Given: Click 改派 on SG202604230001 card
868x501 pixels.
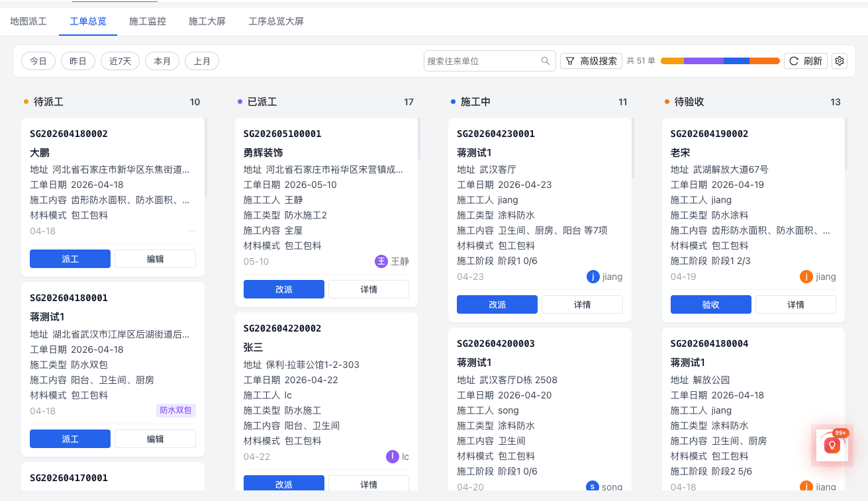Looking at the screenshot, I should pyautogui.click(x=497, y=304).
